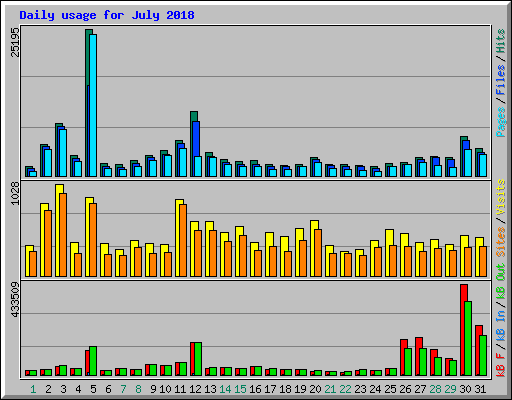512x400 pixels.
Task: Click the 'Daily usage for July 2018' title
Action: [x=107, y=15]
